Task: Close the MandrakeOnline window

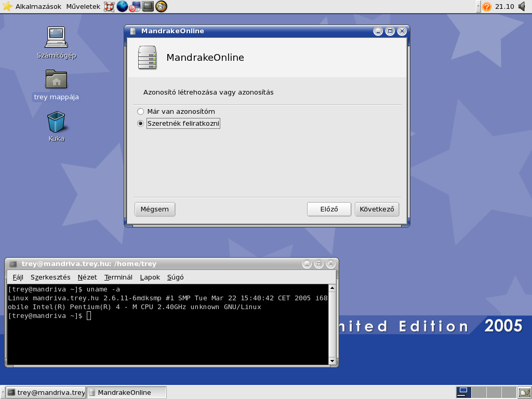Action: tap(402, 31)
